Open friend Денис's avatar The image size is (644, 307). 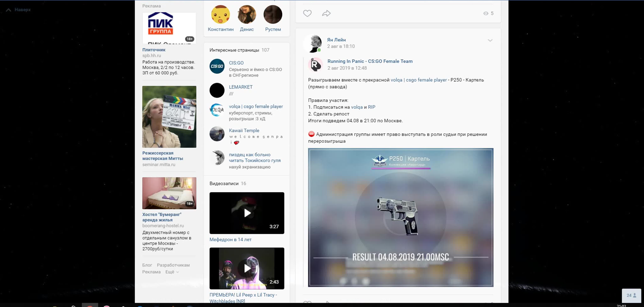pyautogui.click(x=247, y=14)
